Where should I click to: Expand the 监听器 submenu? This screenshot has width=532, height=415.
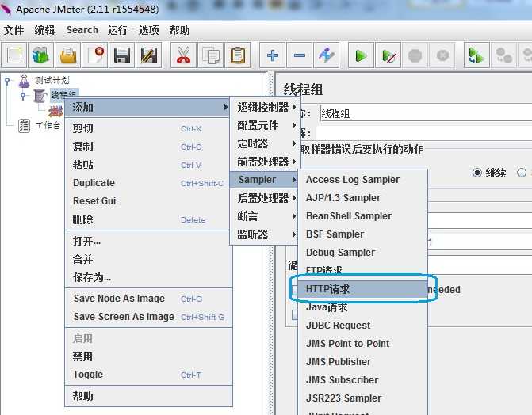pyautogui.click(x=265, y=234)
